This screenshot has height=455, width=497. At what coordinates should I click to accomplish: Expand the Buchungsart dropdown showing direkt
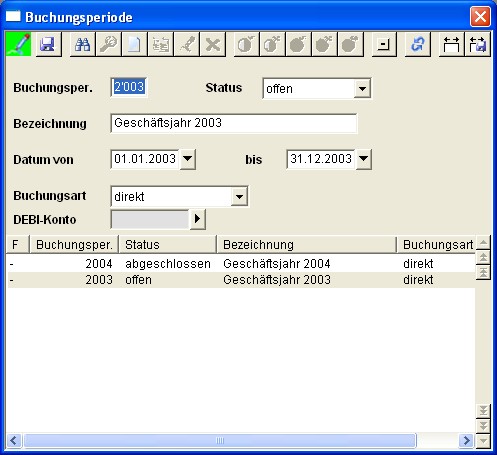click(239, 196)
